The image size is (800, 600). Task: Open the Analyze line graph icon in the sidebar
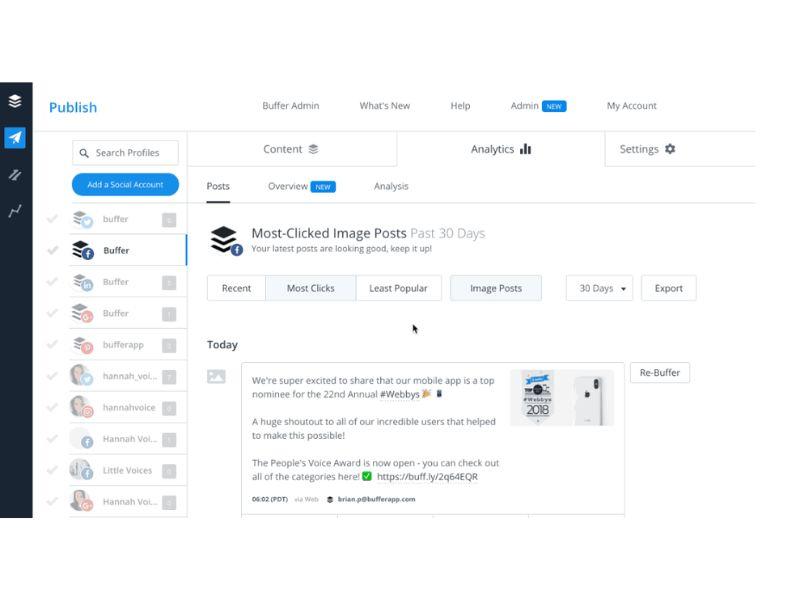pyautogui.click(x=15, y=211)
